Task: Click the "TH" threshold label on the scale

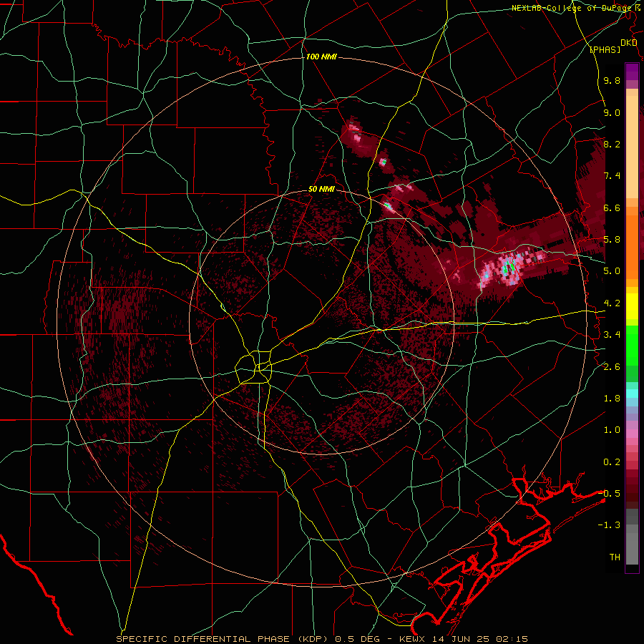Action: (615, 557)
